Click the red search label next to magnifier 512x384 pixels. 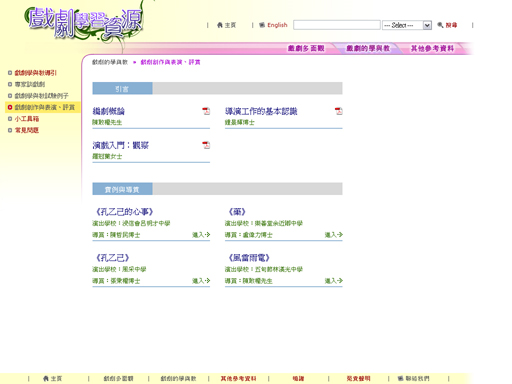point(451,25)
